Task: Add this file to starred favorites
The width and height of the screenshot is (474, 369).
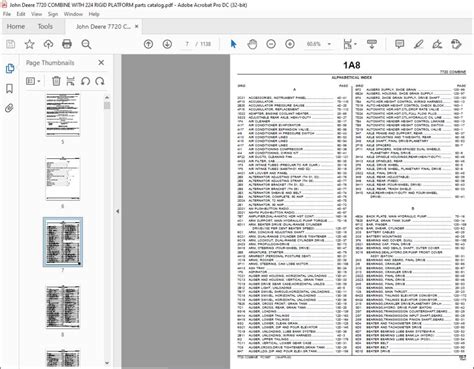Action: pyautogui.click(x=30, y=44)
